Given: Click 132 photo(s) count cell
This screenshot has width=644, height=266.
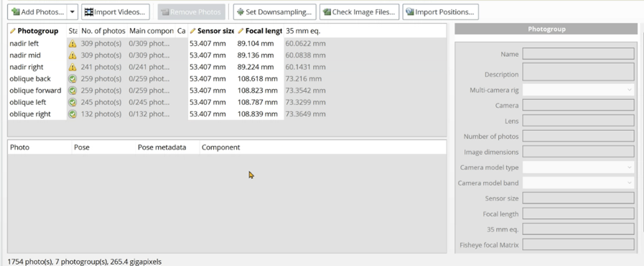Looking at the screenshot, I should 101,114.
